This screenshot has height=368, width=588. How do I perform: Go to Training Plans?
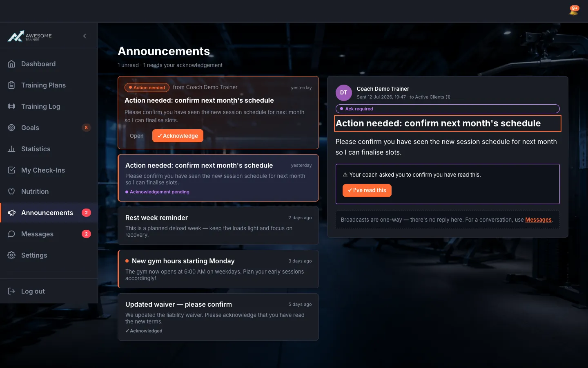[49, 85]
